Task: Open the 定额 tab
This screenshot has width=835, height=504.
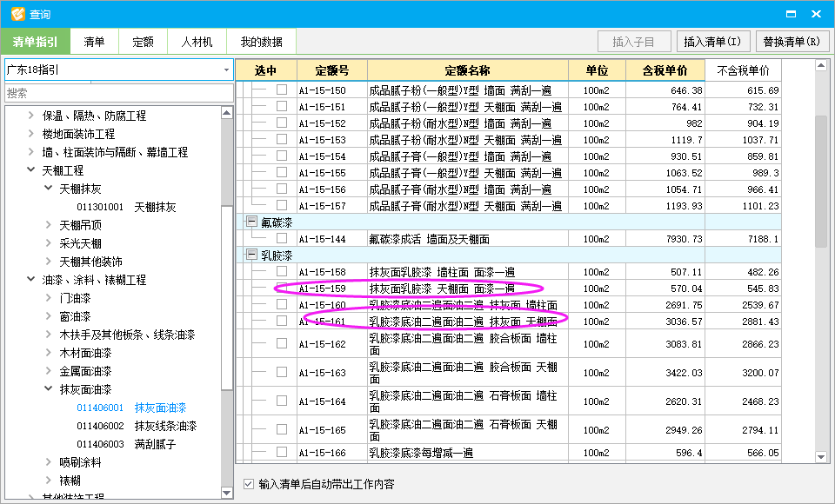Action: (x=143, y=42)
